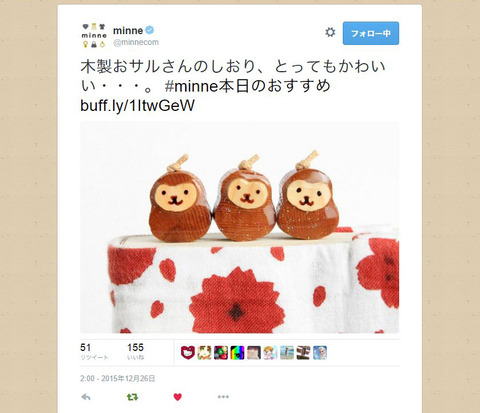The height and width of the screenshot is (413, 480).
Task: Click the 2:00 - 2015年12月26日 timestamp
Action: [118, 379]
